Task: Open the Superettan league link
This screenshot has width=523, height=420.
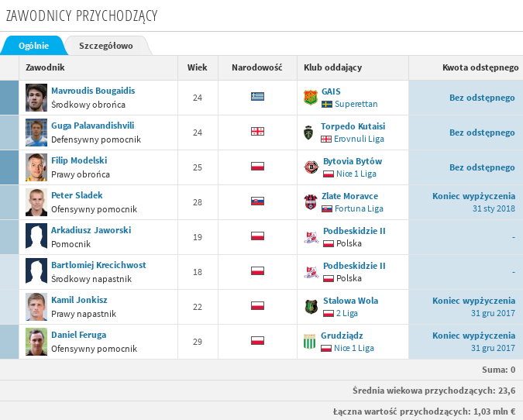Action: pyautogui.click(x=356, y=104)
